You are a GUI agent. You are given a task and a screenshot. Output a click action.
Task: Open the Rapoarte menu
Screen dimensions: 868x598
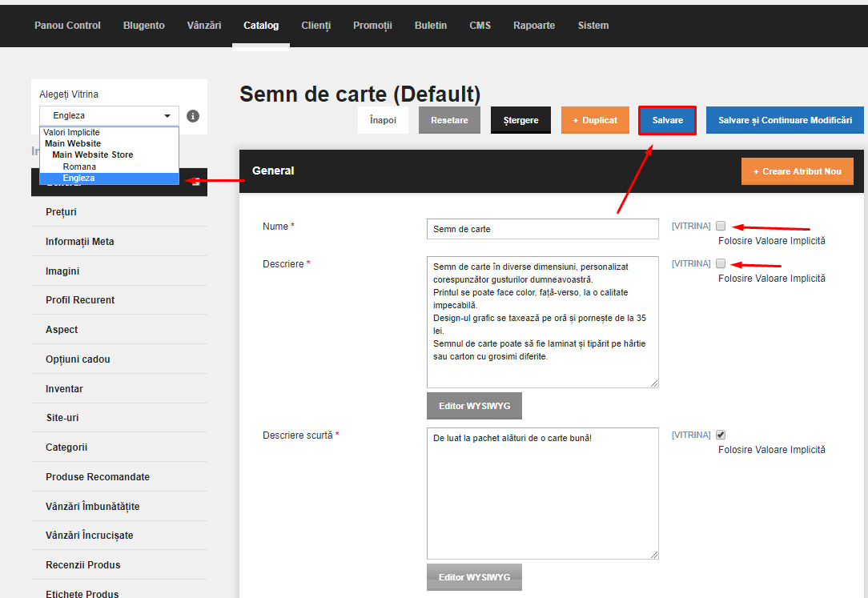pos(534,26)
